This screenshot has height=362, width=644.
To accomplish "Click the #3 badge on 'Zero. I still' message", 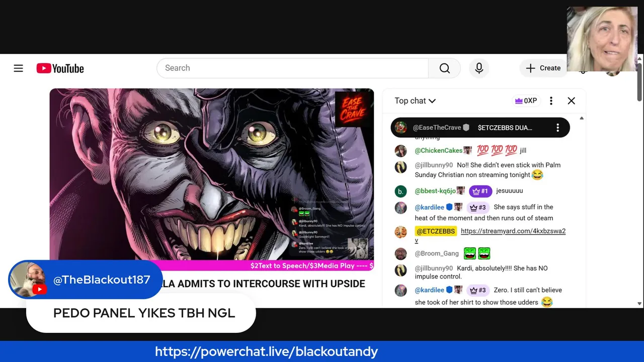I will (x=478, y=290).
